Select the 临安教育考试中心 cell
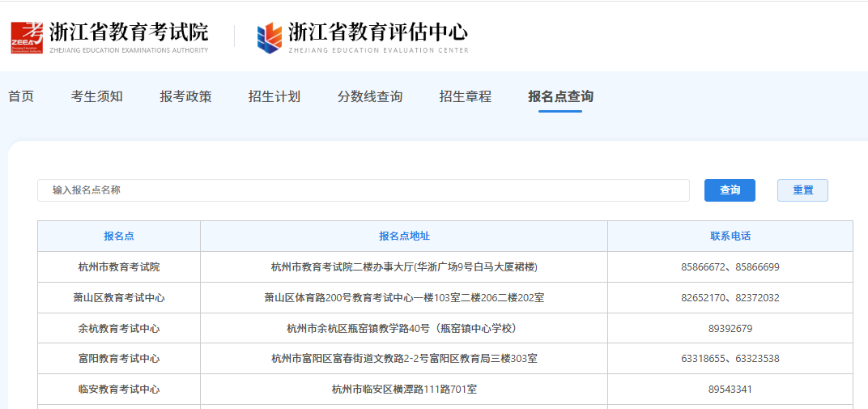The height and width of the screenshot is (409, 868). click(x=119, y=390)
